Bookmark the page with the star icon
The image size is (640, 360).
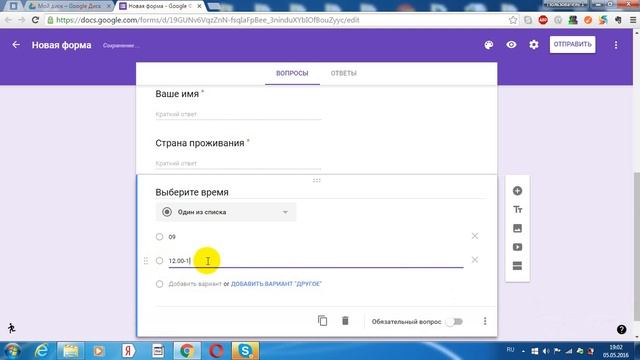tap(513, 20)
